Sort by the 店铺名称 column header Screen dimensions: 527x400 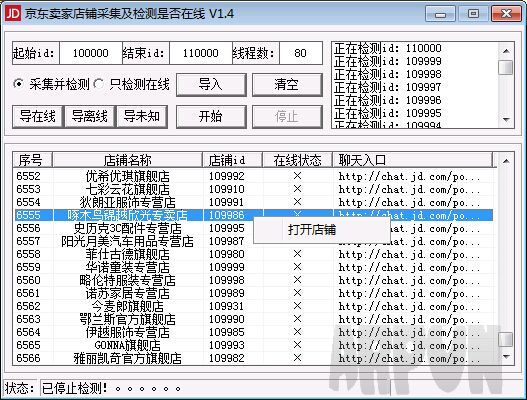click(x=127, y=160)
